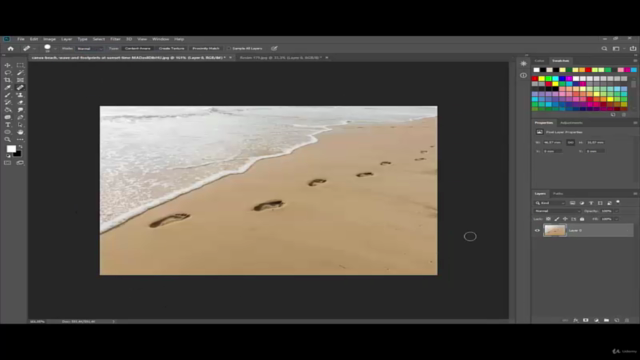The width and height of the screenshot is (640, 360).
Task: Add a layer style with fx icon
Action: tap(576, 320)
